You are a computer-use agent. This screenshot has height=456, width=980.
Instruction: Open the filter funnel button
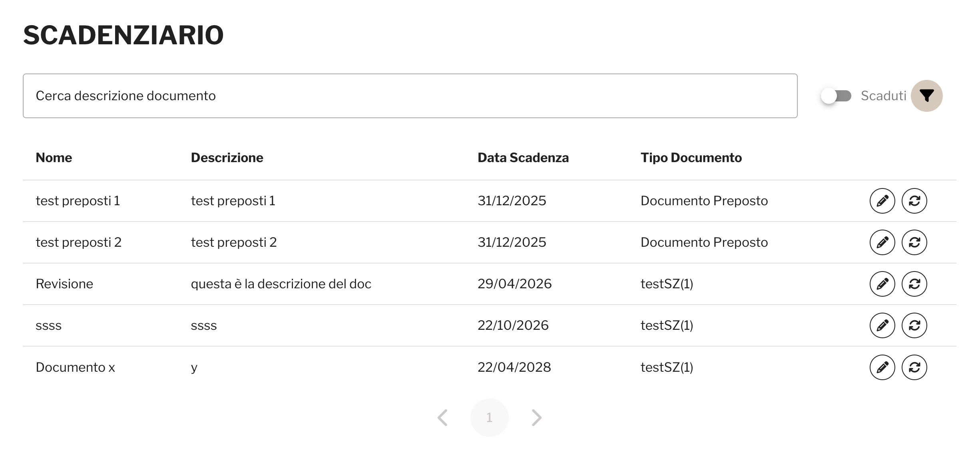pyautogui.click(x=926, y=96)
